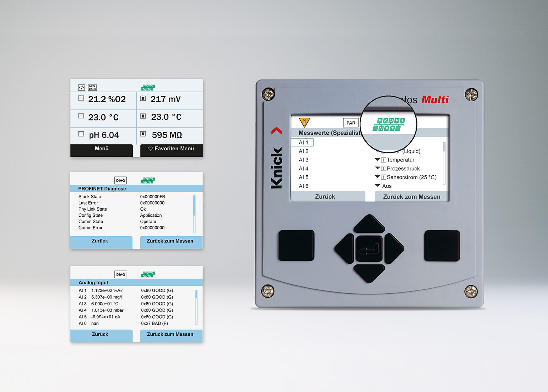The height and width of the screenshot is (392, 548).
Task: Click the Favoriten-Menü button
Action: (171, 149)
